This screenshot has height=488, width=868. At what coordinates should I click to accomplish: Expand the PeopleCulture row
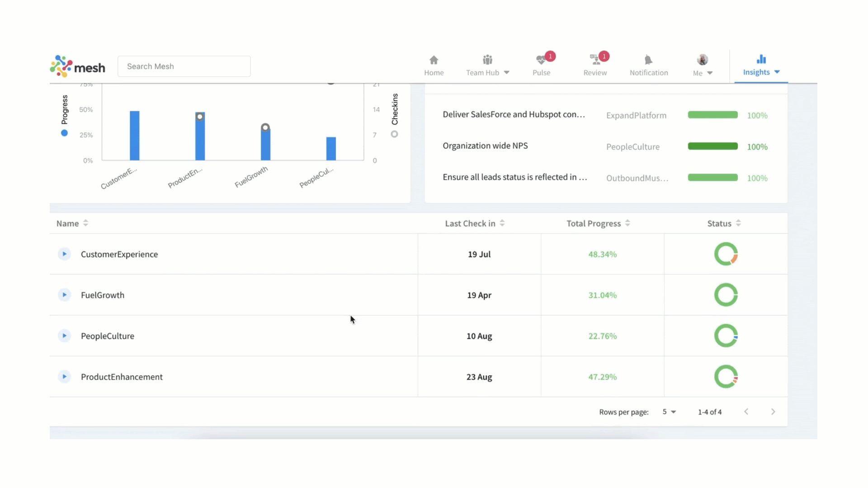pos(64,336)
